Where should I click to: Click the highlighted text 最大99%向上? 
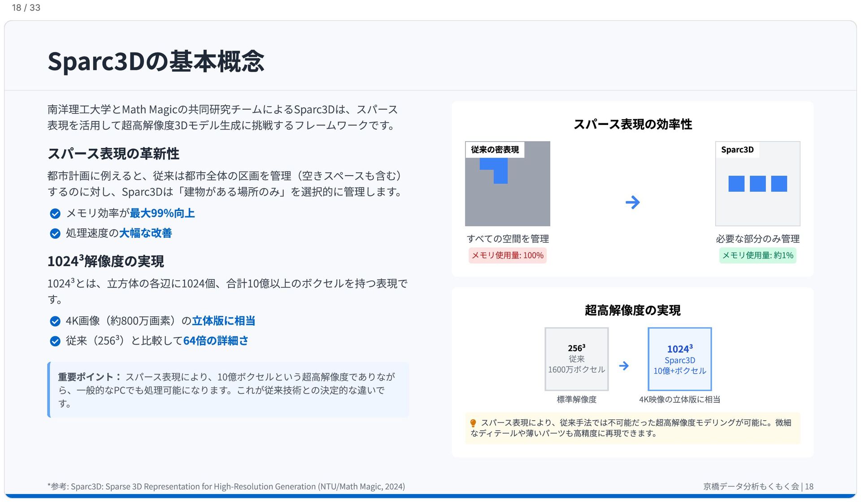tap(162, 213)
